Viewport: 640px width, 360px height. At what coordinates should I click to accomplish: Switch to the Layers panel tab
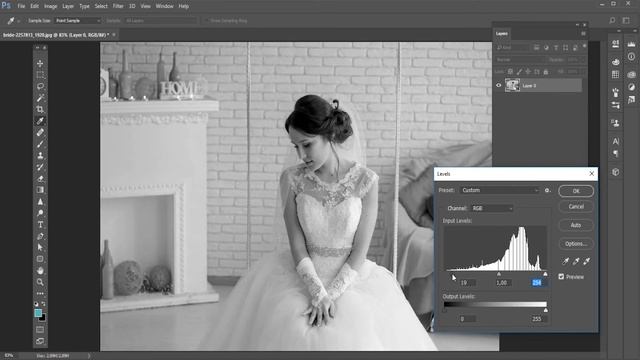[502, 34]
